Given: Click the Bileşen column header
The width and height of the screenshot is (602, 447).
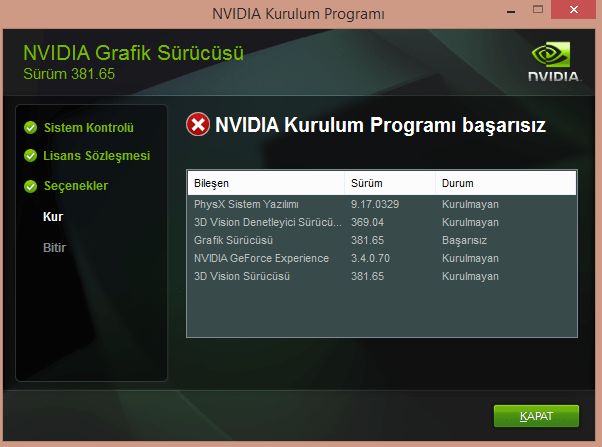Looking at the screenshot, I should (266, 183).
